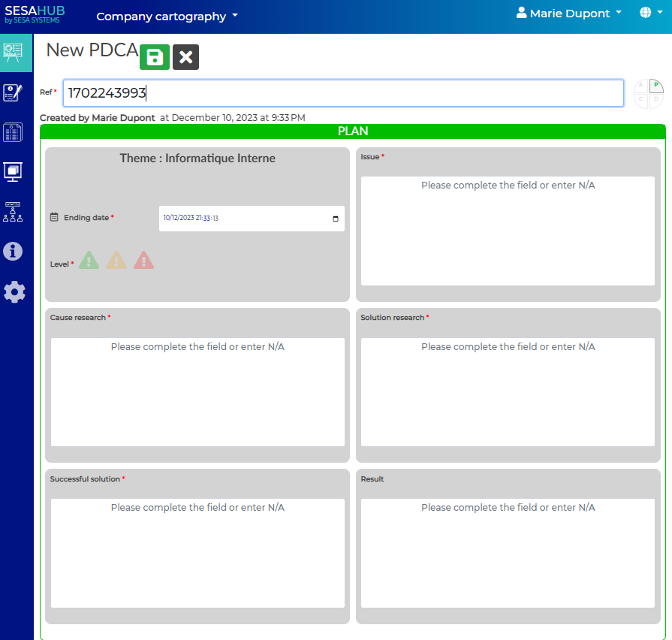Select the red warning level
This screenshot has width=672, height=640.
pos(143,261)
